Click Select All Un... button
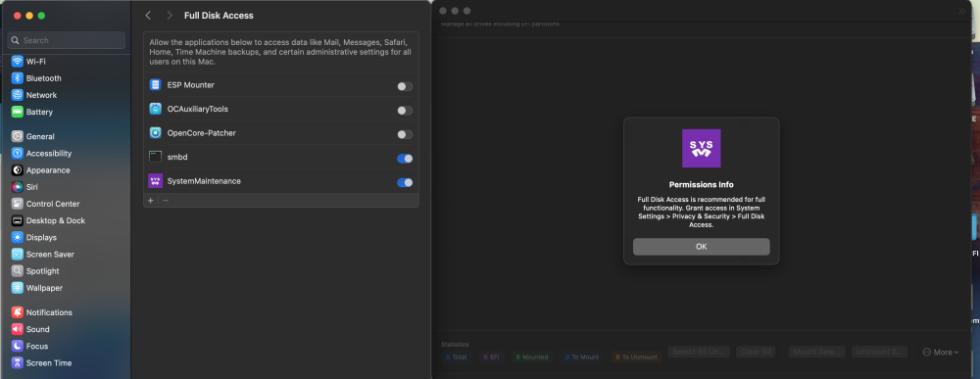The image size is (980, 379). click(x=699, y=352)
